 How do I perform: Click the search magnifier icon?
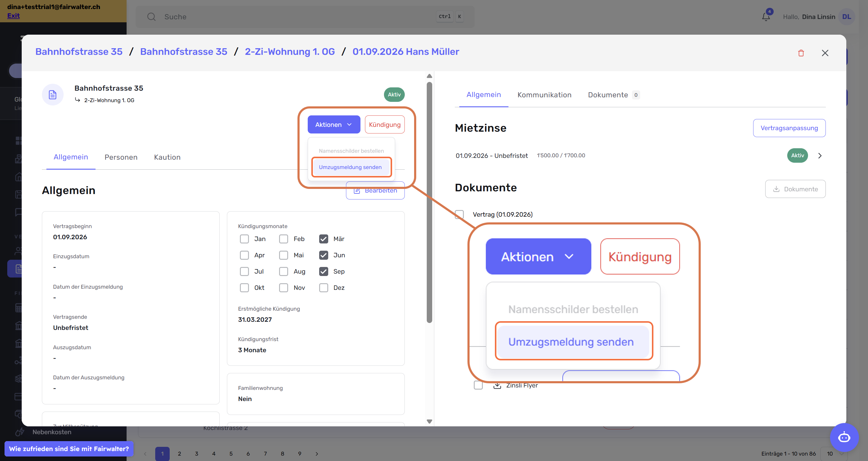tap(151, 17)
